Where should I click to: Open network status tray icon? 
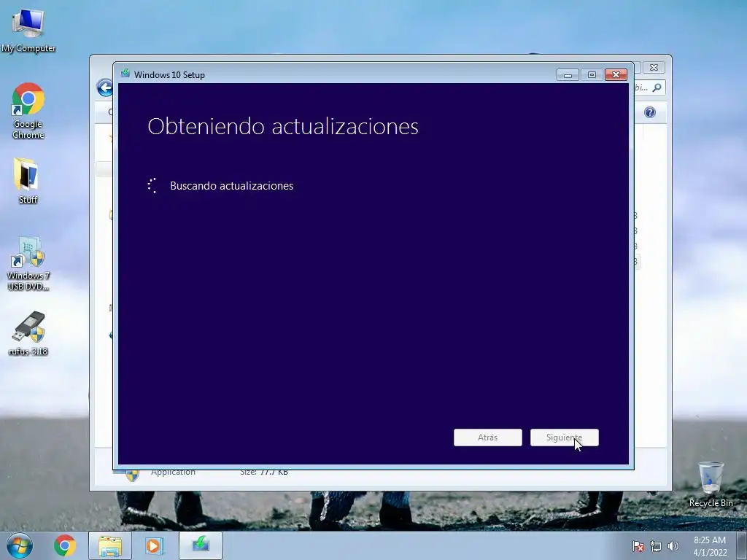click(656, 546)
